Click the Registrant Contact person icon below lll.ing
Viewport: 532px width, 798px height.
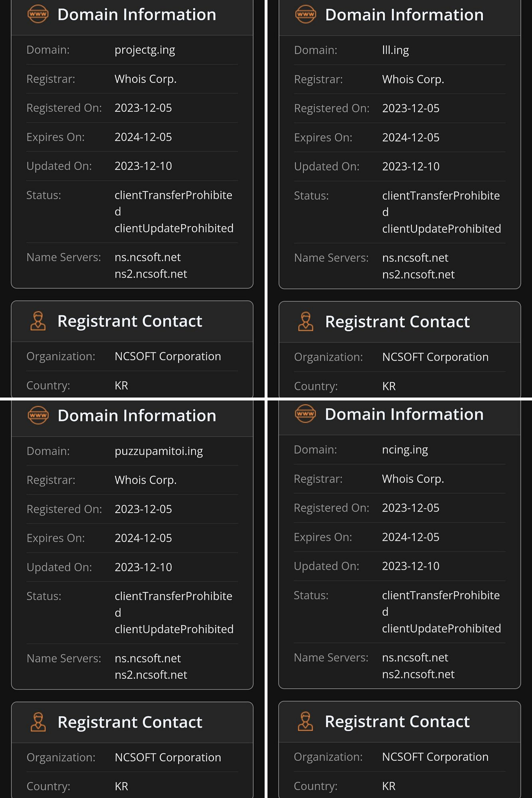coord(305,322)
